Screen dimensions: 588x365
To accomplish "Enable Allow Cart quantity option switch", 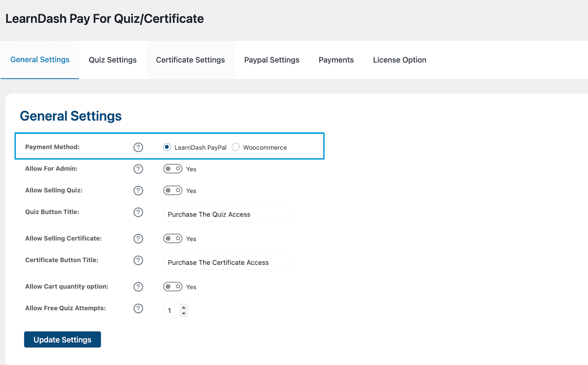I will (173, 287).
